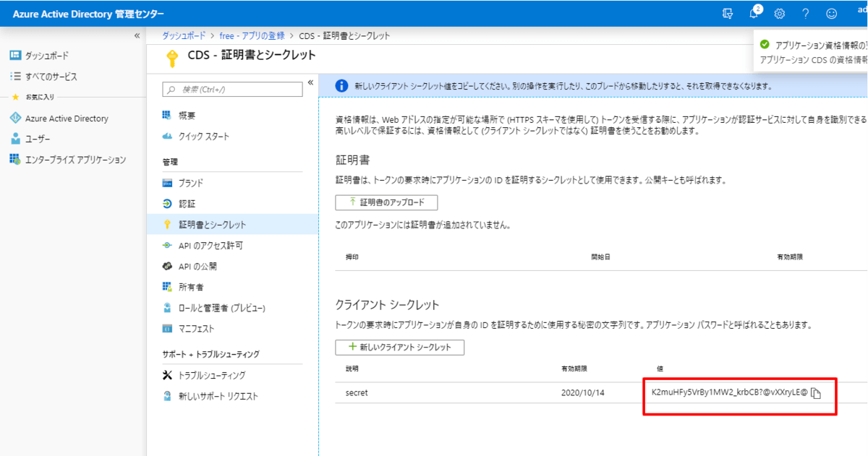Click the 証明書のアップロード button
Screen dimensions: 868x456
pos(386,202)
